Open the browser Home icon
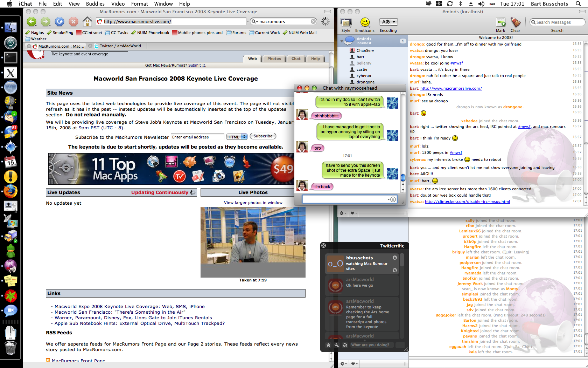Screen dimensions: 588x368 (87, 22)
